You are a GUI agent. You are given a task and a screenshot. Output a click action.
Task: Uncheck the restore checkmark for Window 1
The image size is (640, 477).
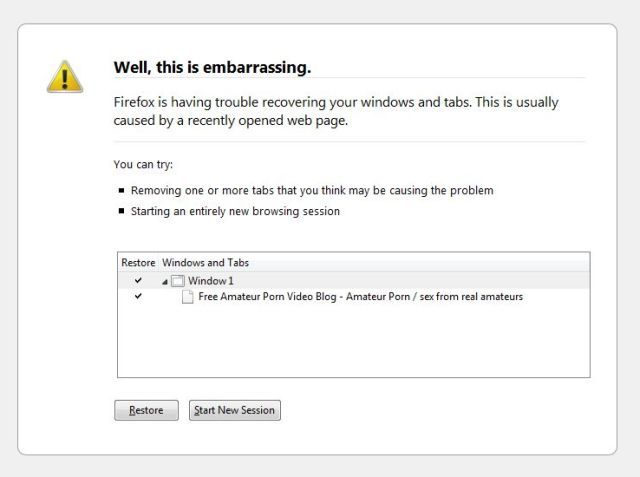pyautogui.click(x=138, y=281)
